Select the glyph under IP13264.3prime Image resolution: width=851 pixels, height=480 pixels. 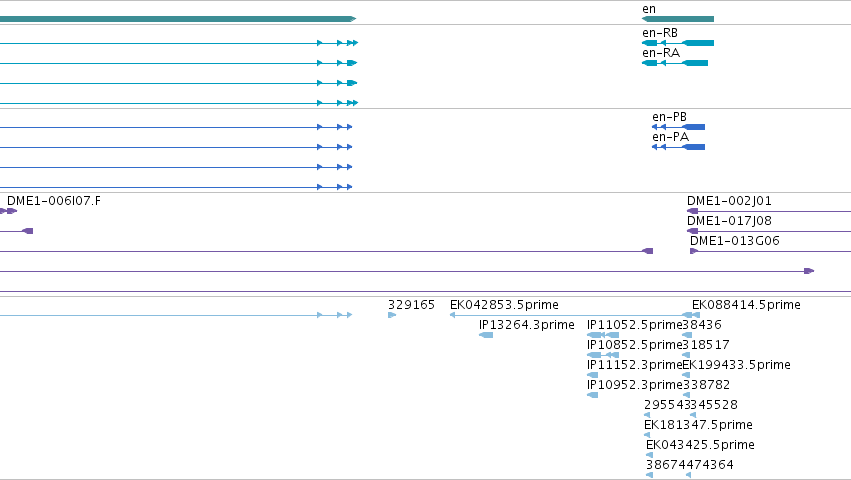point(486,336)
